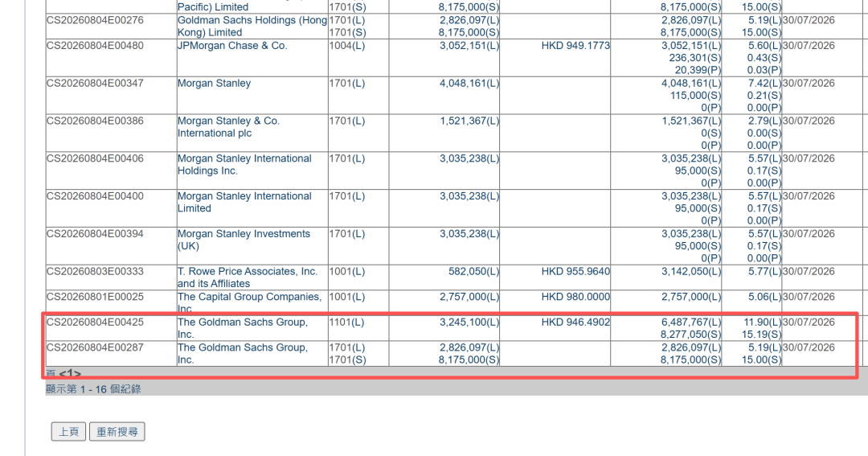Image resolution: width=868 pixels, height=456 pixels.
Task: Click the 重新搜尋 search again button
Action: tap(117, 432)
